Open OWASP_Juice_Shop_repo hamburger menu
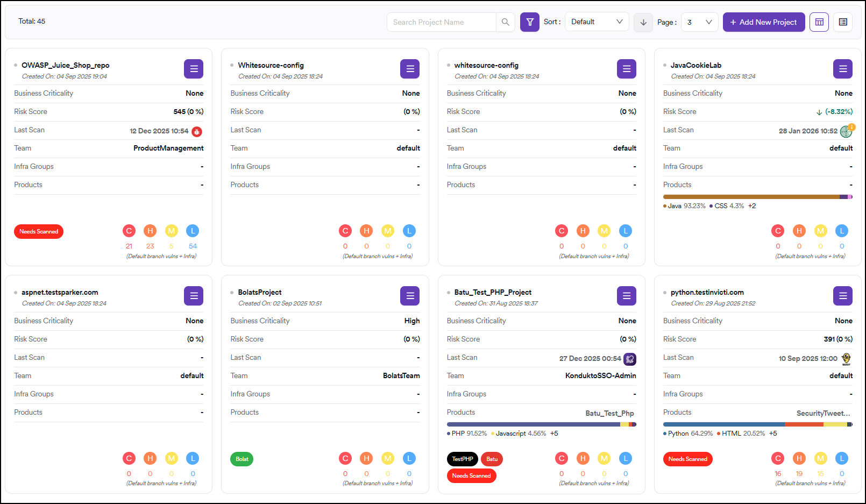 click(x=194, y=69)
